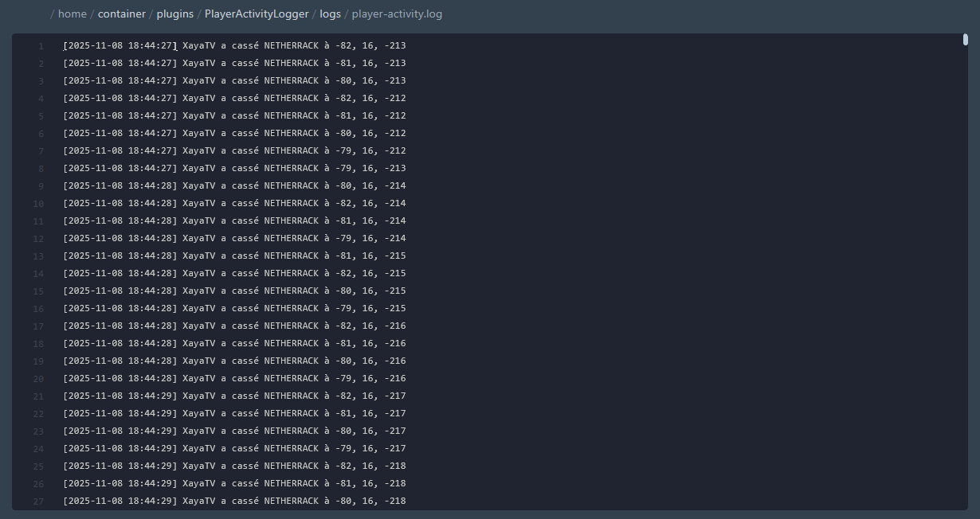Go to PlayerActivityLogger folder in breadcrumb
The image size is (980, 519).
pyautogui.click(x=256, y=14)
